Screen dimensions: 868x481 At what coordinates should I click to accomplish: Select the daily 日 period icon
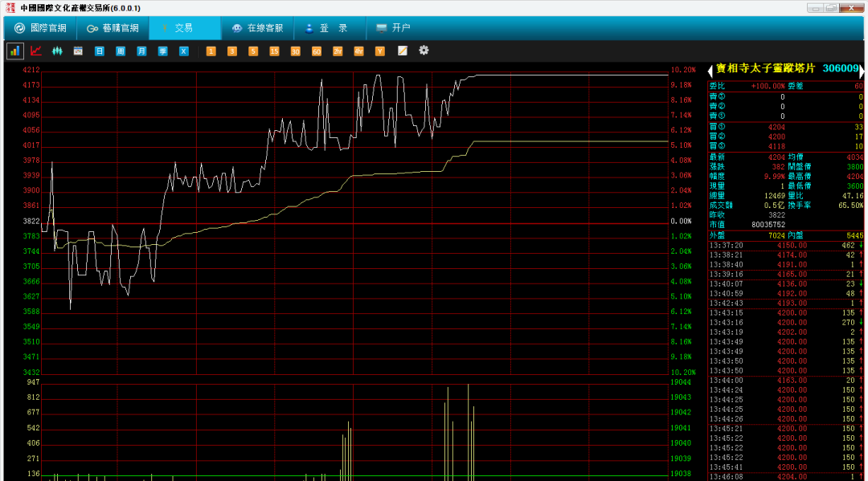tap(99, 51)
